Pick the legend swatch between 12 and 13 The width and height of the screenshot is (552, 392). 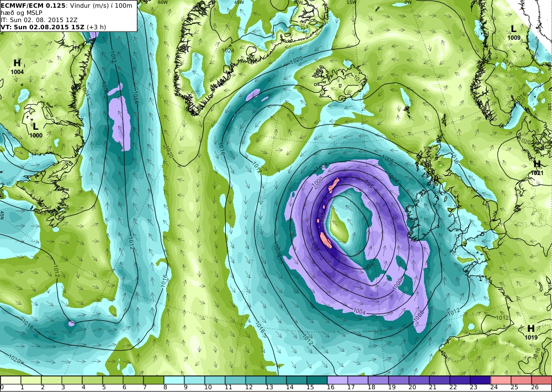point(256,380)
